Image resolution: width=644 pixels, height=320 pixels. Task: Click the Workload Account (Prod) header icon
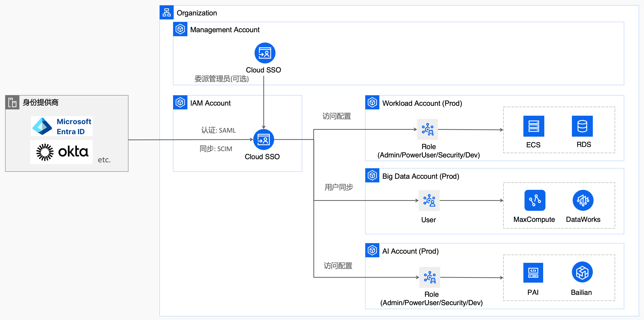(x=372, y=102)
